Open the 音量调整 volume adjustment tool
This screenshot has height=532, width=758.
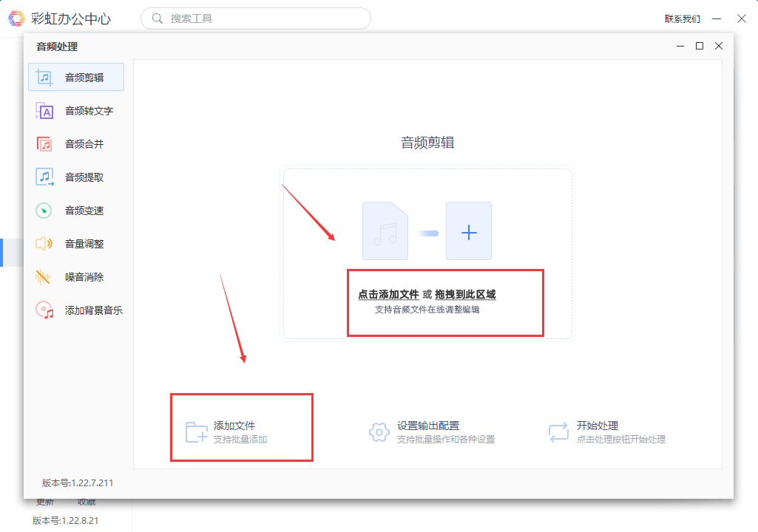coord(76,243)
